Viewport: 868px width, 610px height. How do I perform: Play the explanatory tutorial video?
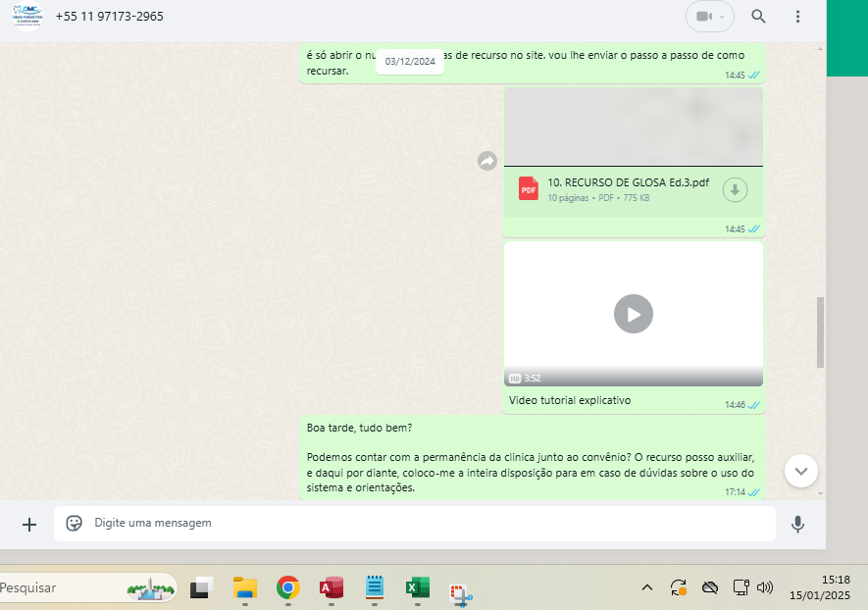click(x=633, y=314)
